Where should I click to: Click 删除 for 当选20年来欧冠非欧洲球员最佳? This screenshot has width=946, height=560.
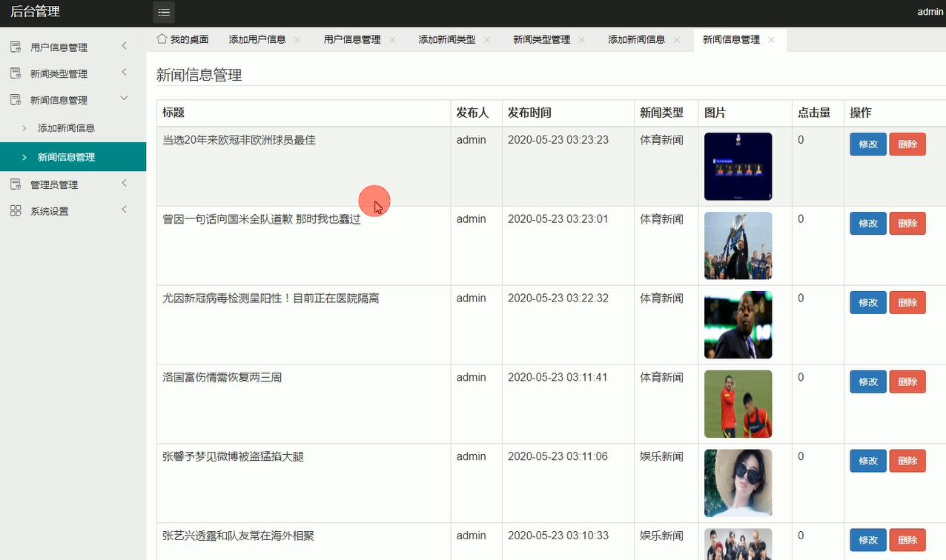pos(907,144)
